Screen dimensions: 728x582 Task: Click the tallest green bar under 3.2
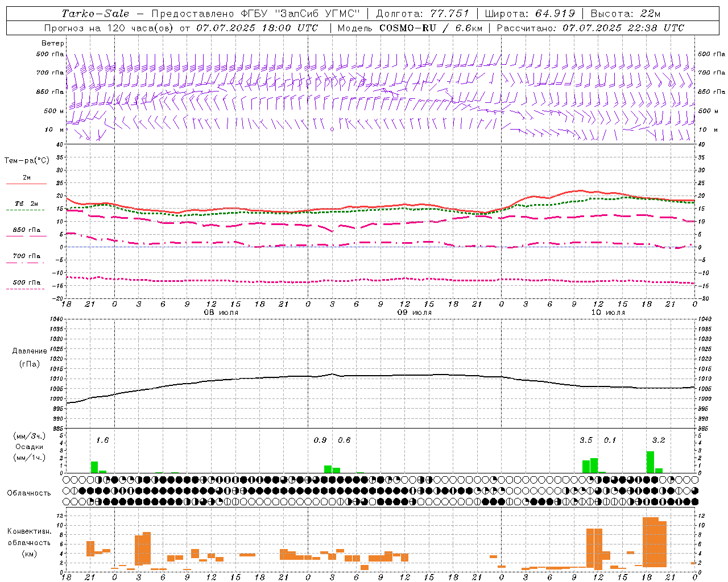pos(651,462)
